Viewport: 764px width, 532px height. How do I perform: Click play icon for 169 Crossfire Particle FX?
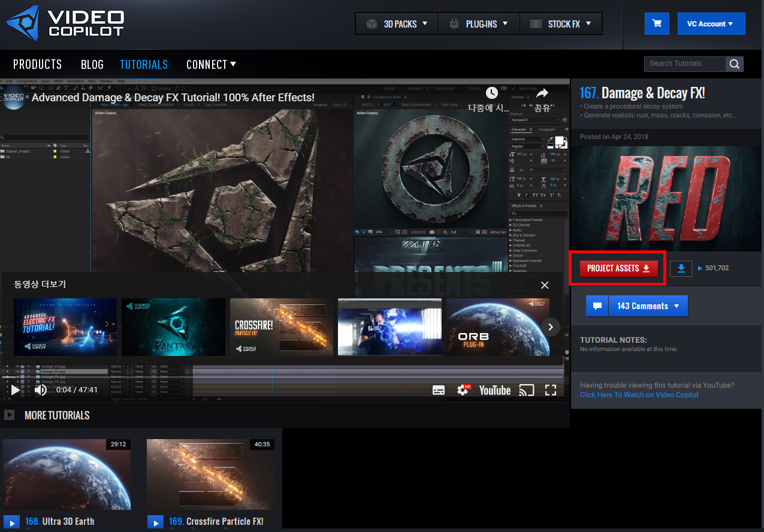[x=155, y=522]
